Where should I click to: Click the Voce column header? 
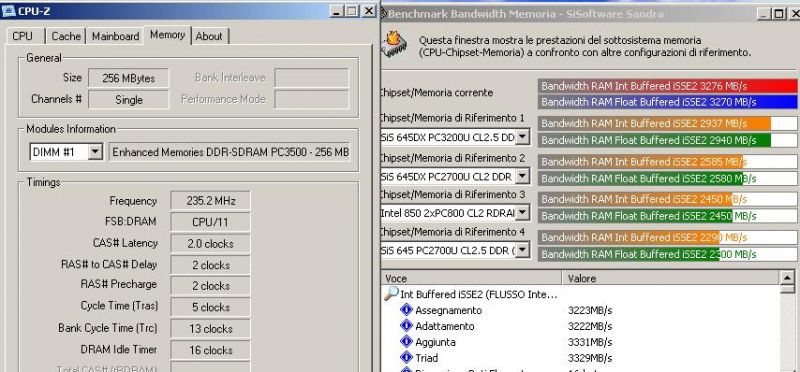point(471,278)
